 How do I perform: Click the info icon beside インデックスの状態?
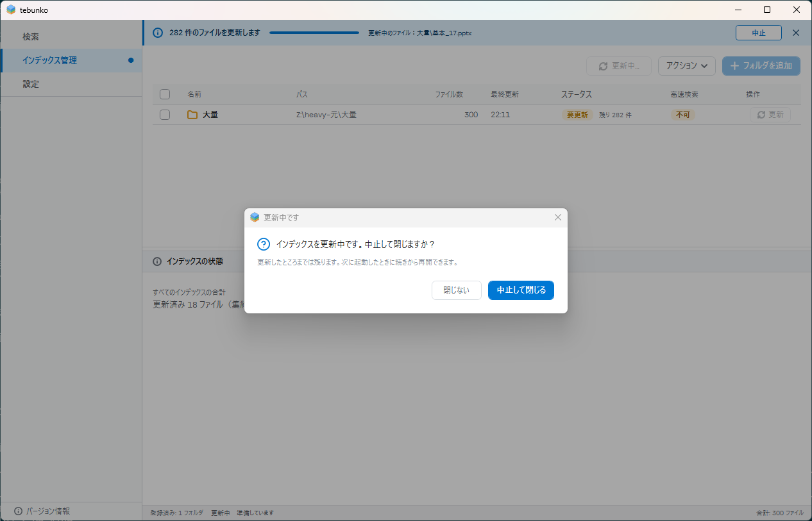point(157,261)
